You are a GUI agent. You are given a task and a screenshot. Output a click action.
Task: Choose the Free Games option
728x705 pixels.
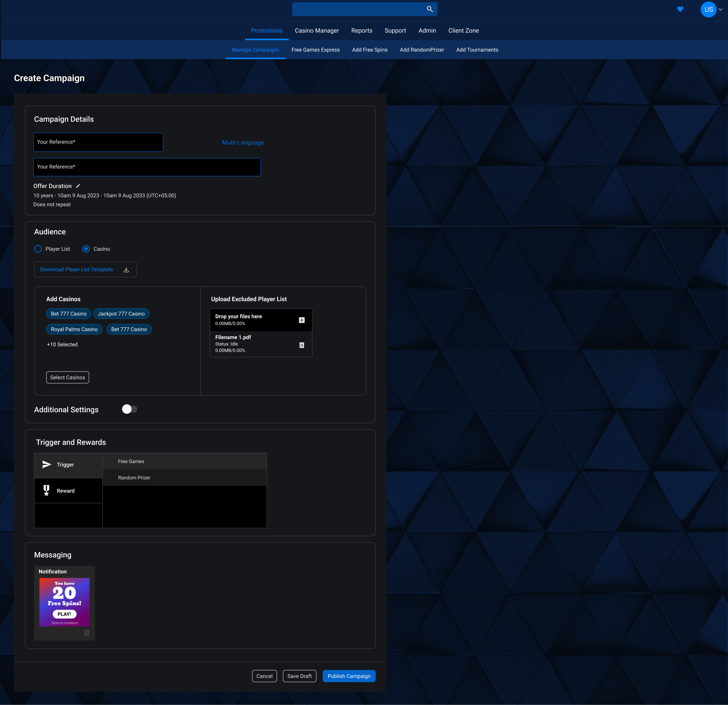click(x=185, y=461)
